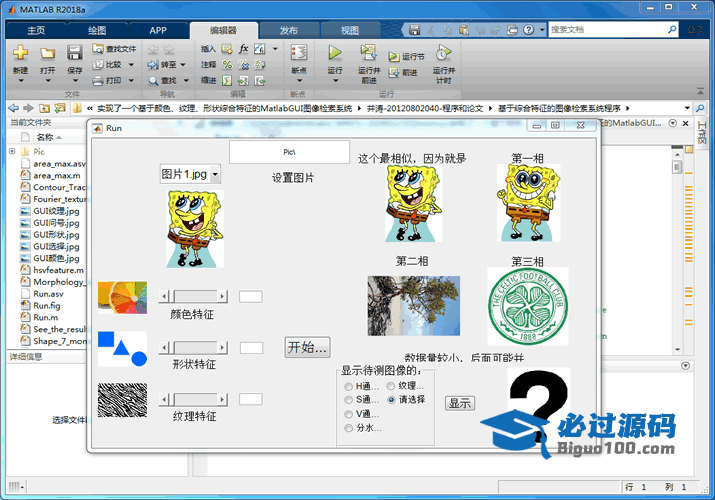Click the green 运行 (Run) arrow
715x500 pixels.
pyautogui.click(x=335, y=52)
